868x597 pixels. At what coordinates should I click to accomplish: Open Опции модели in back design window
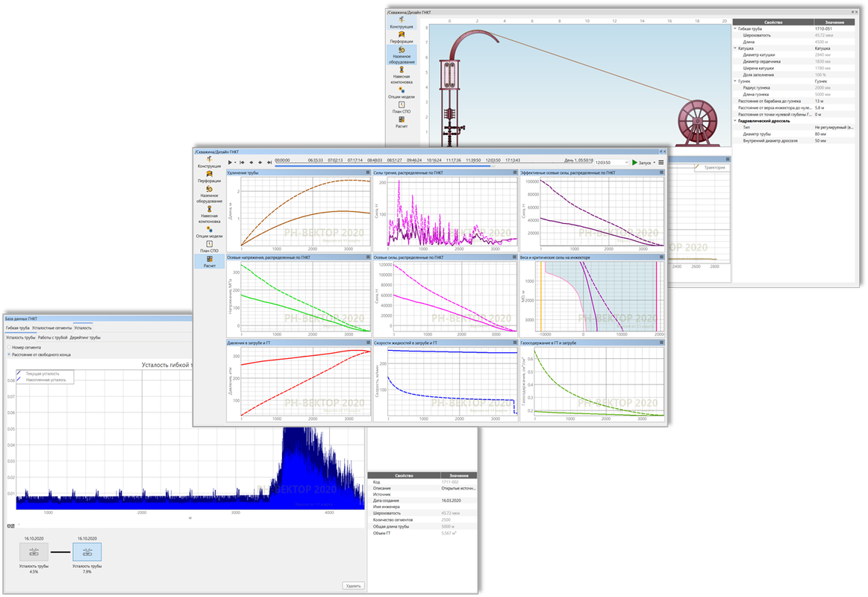[x=402, y=93]
